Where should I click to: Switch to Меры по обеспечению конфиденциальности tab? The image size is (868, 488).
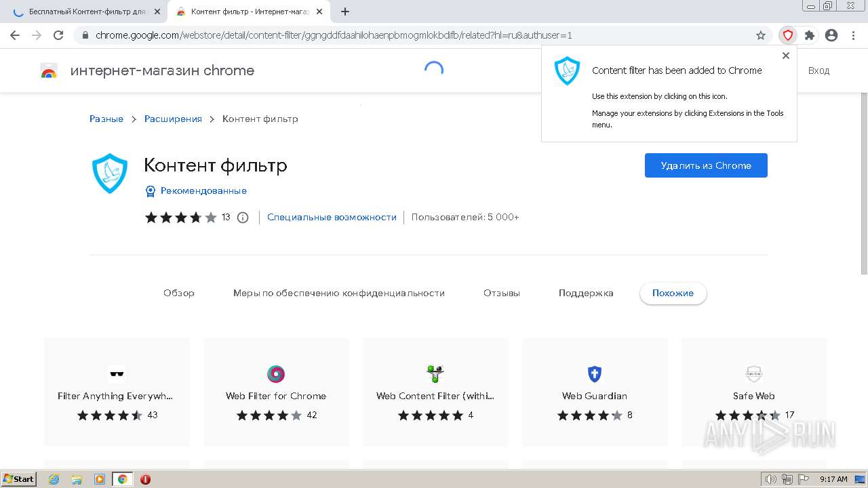click(x=339, y=293)
